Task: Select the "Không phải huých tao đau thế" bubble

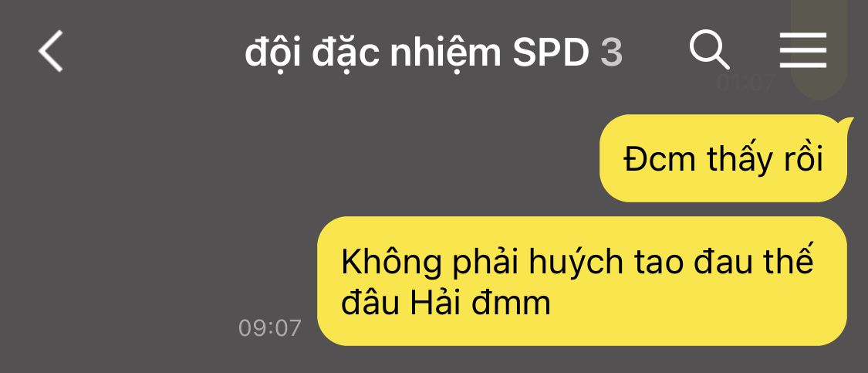Action: coord(582,281)
